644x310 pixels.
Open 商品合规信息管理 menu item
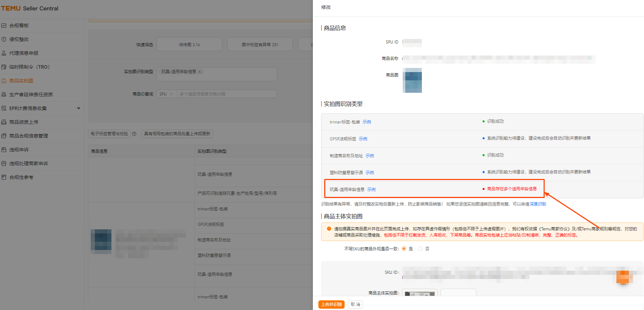29,136
